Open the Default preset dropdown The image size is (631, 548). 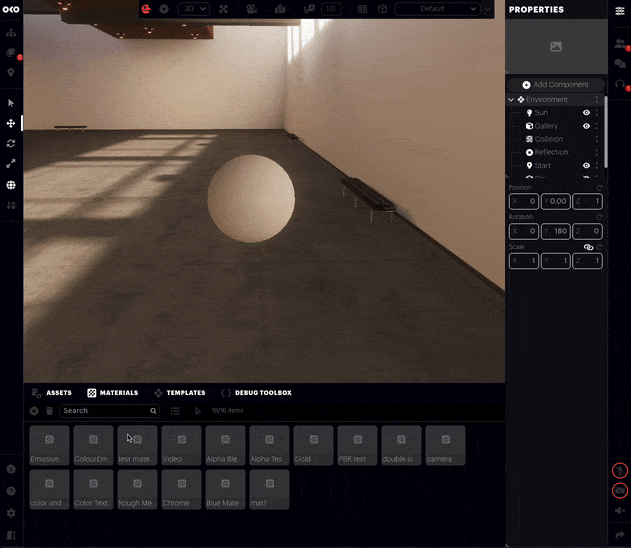click(437, 9)
